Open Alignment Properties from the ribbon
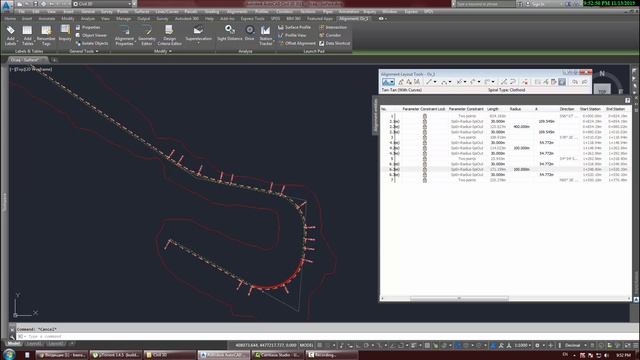 click(x=124, y=35)
